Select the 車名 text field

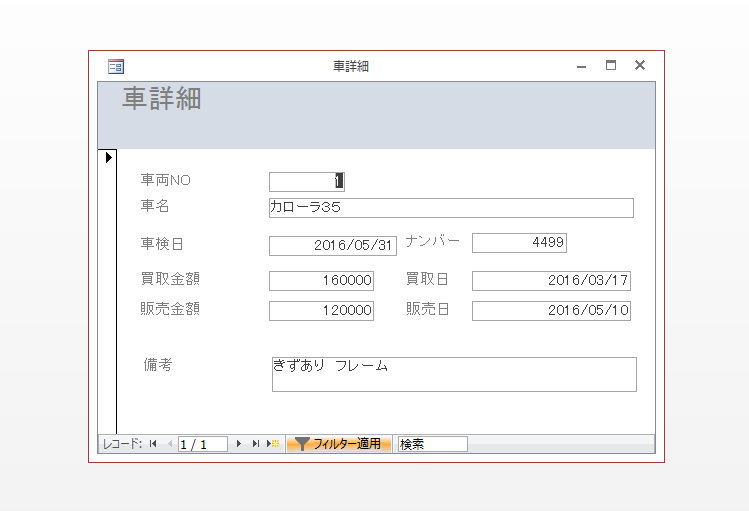click(x=450, y=208)
